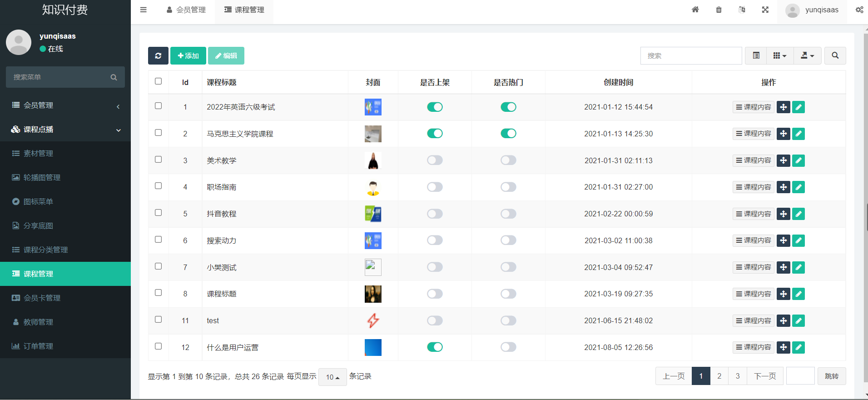Screen dimensions: 868x400
Task: Go to page 3 of the records
Action: tap(738, 376)
